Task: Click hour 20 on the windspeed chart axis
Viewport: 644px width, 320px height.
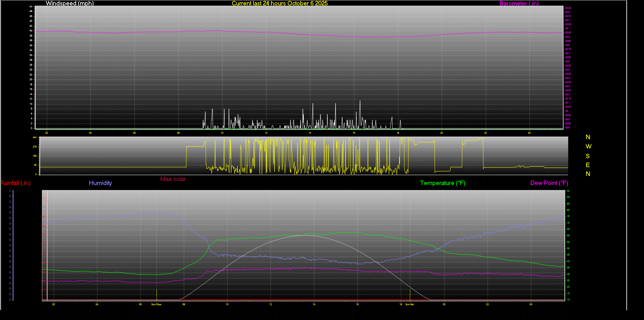Action: (x=441, y=133)
